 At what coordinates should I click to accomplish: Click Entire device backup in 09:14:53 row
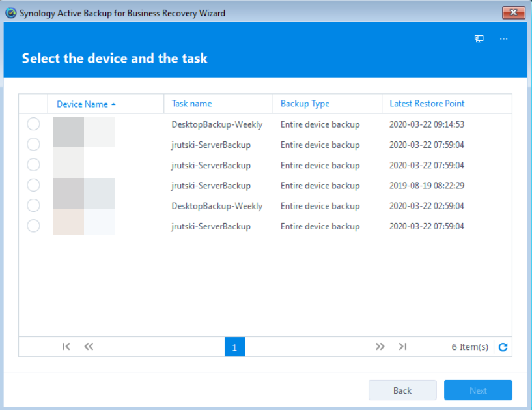(320, 124)
